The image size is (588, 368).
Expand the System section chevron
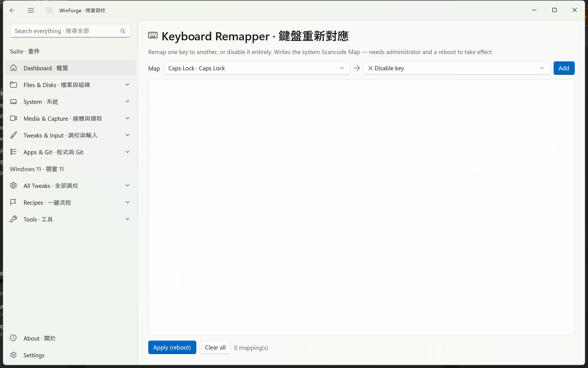pyautogui.click(x=127, y=102)
